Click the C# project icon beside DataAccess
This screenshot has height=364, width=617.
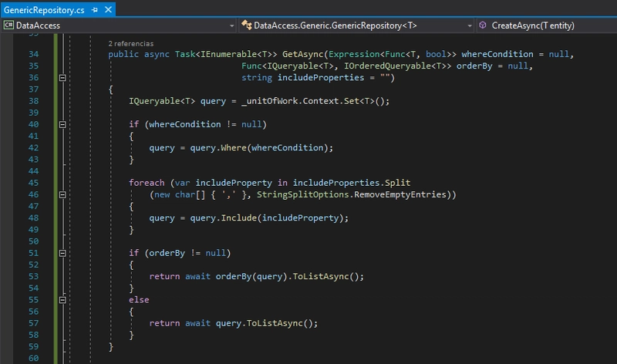click(x=8, y=25)
